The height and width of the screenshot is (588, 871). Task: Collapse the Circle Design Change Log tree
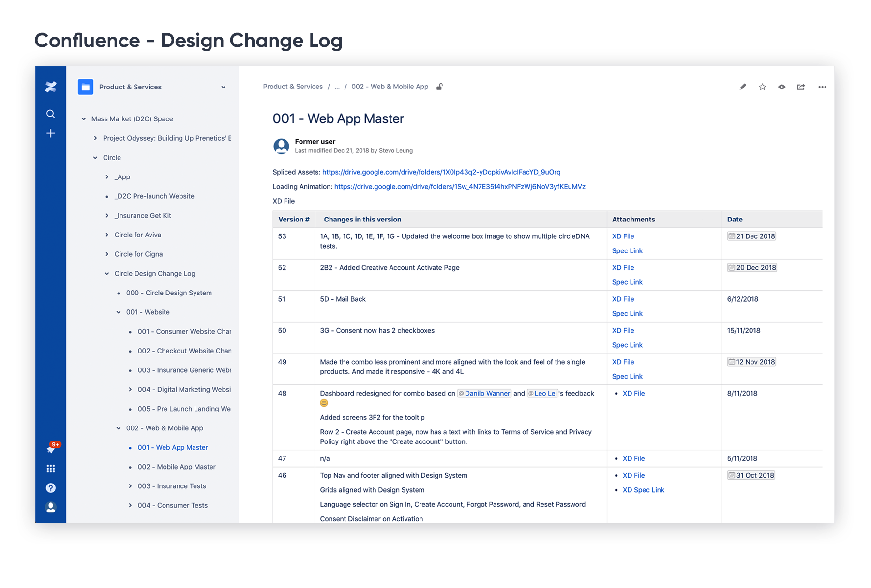(x=107, y=274)
